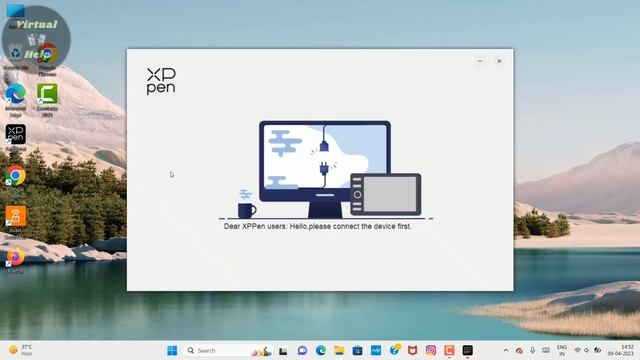Open Microsoft Store from the taskbar
The height and width of the screenshot is (360, 640).
click(358, 350)
